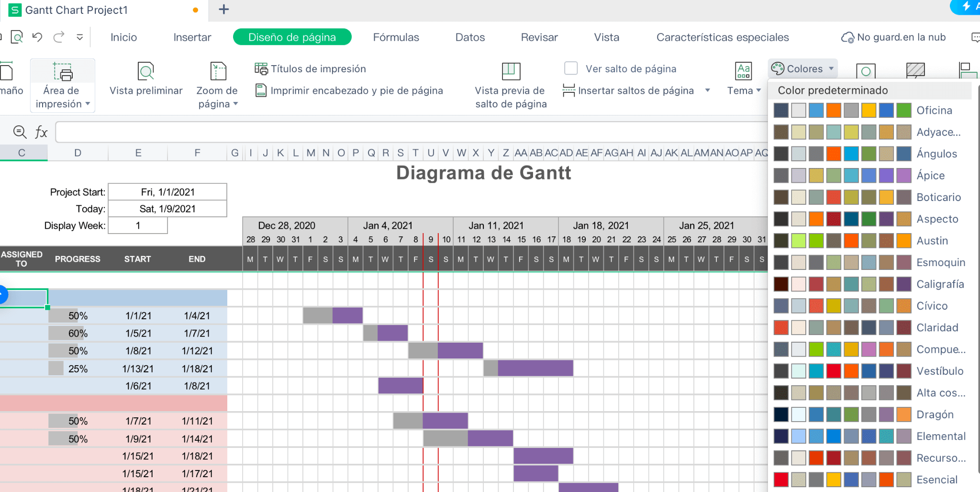Viewport: 980px width, 492px height.
Task: Select Vista previa de salto de página
Action: pyautogui.click(x=510, y=70)
